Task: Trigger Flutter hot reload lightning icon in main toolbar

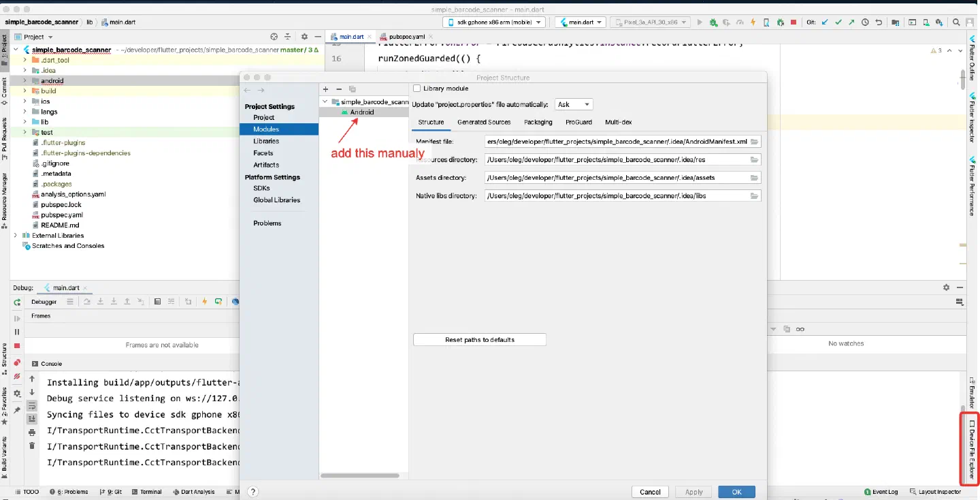Action: [753, 22]
